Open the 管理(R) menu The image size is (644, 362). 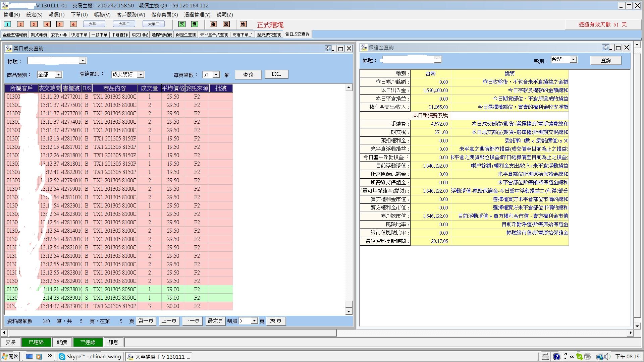pos(12,14)
